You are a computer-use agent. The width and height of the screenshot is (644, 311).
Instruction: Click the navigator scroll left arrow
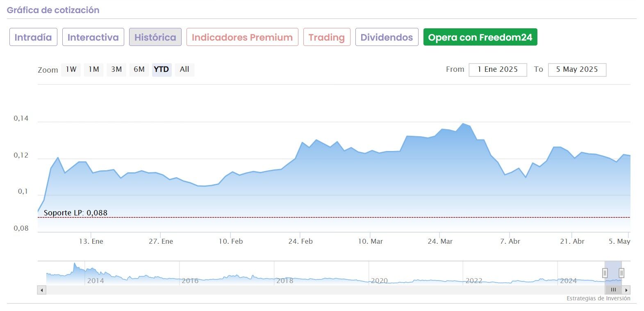click(41, 290)
